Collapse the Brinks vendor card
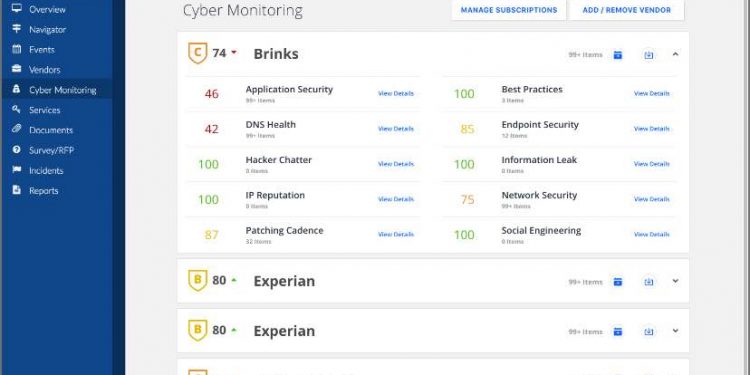 (x=675, y=55)
